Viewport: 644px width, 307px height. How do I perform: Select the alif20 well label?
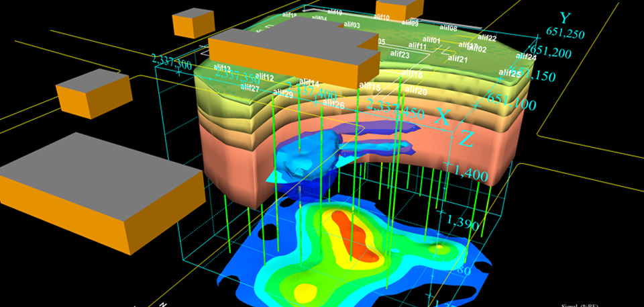tap(417, 91)
